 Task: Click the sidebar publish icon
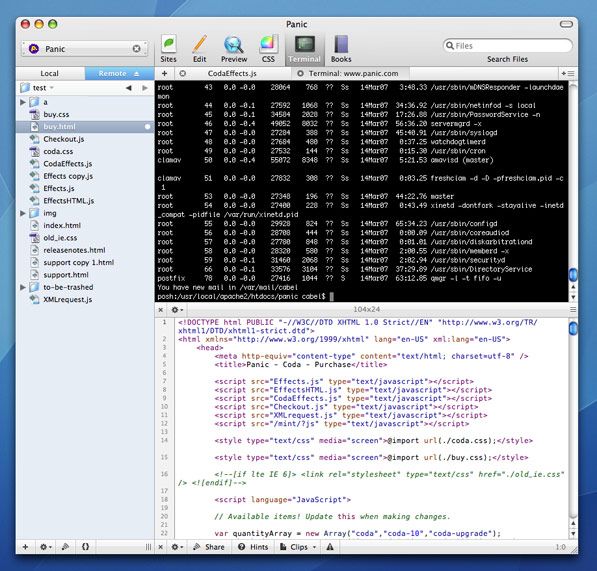click(65, 547)
